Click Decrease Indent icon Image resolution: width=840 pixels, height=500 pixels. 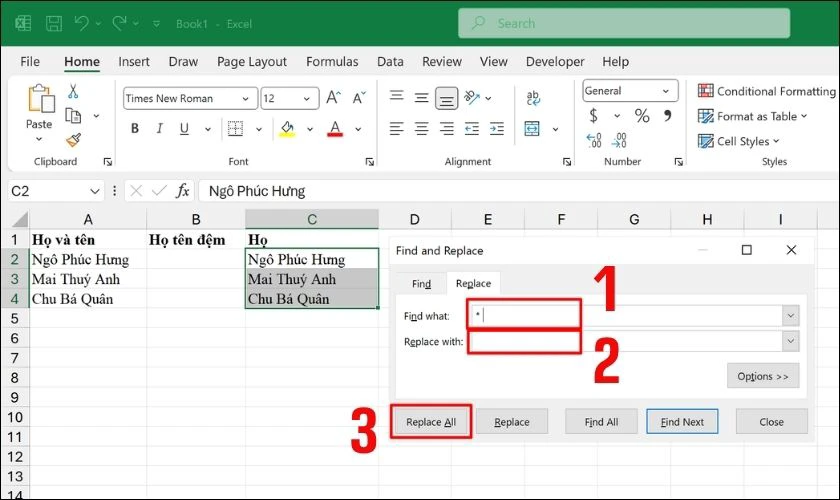[471, 129]
